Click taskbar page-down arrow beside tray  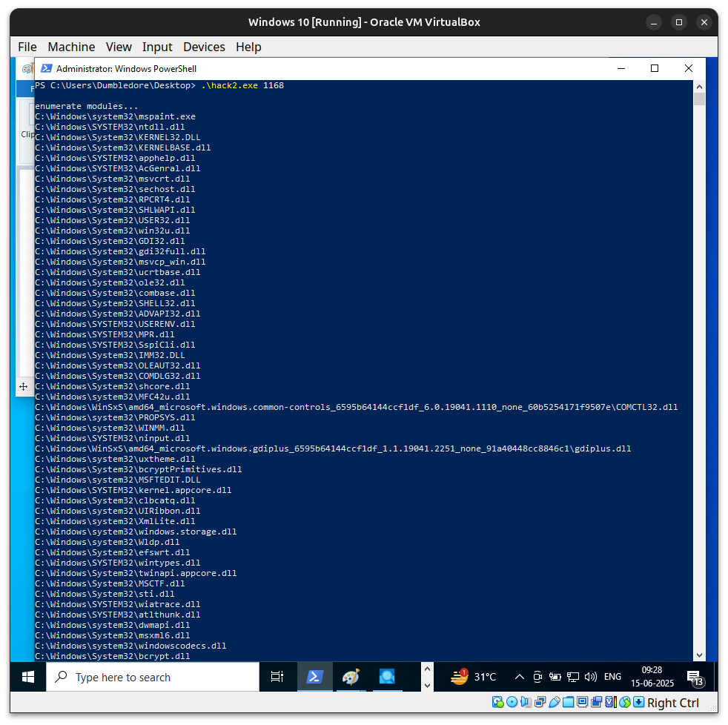tap(428, 686)
